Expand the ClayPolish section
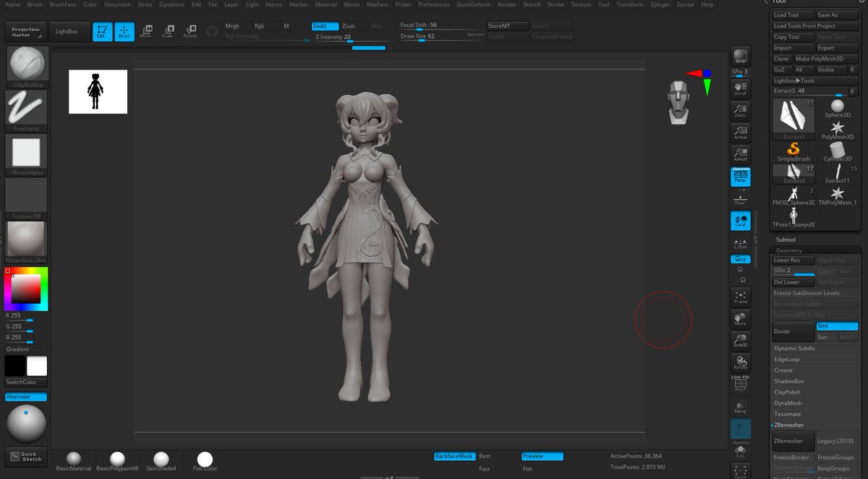 [788, 392]
